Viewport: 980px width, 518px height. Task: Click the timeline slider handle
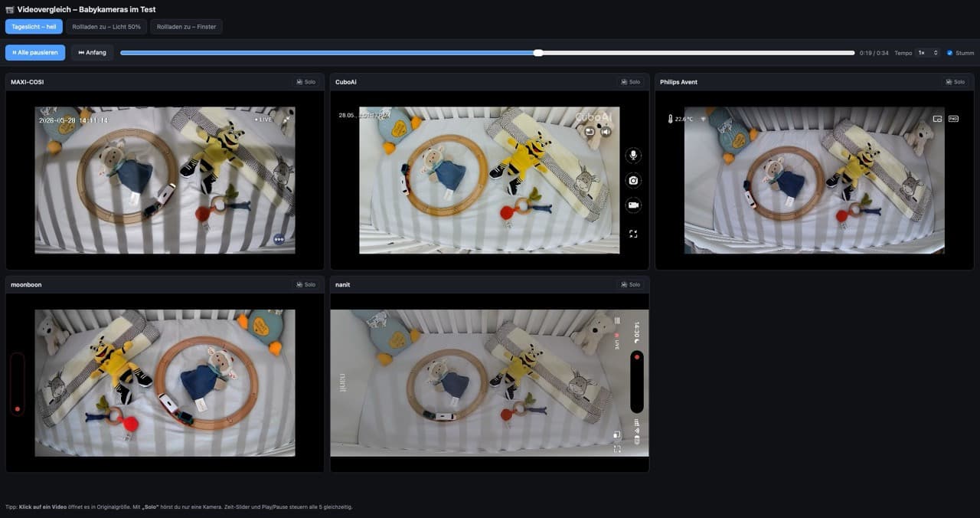[x=538, y=53]
